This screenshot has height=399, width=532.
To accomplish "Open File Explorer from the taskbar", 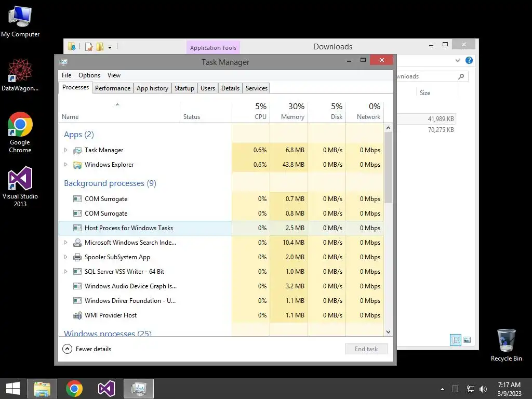I will tap(42, 389).
